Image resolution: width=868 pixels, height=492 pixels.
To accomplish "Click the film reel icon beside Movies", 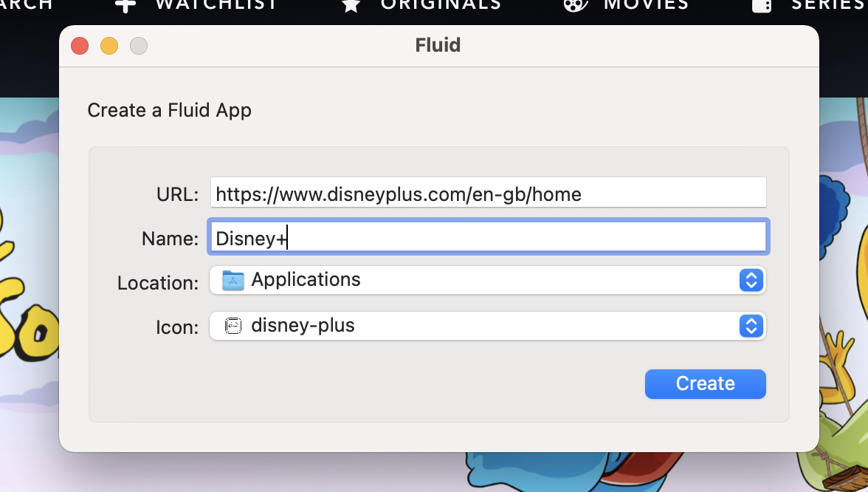I will pos(575,4).
